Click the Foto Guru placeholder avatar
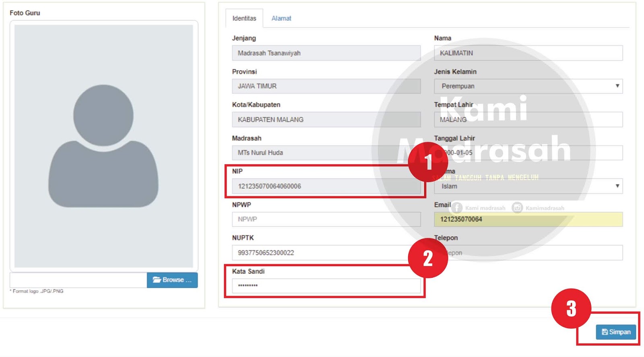 coord(103,146)
